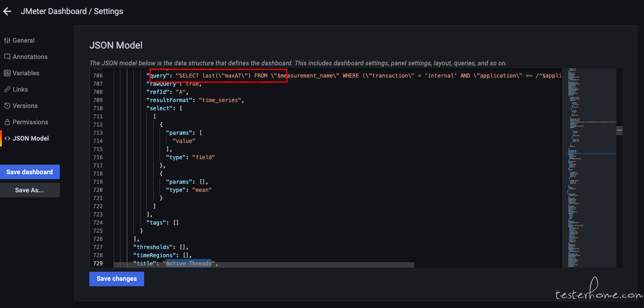This screenshot has width=644, height=308.
Task: Click line number 719 in the gutter
Action: (x=97, y=181)
